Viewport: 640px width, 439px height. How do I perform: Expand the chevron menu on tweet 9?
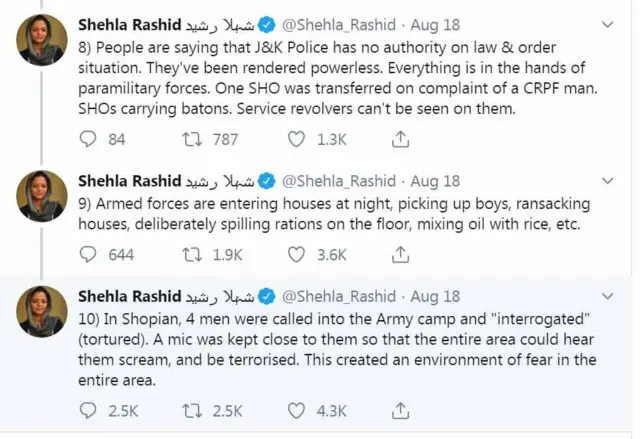click(x=610, y=182)
